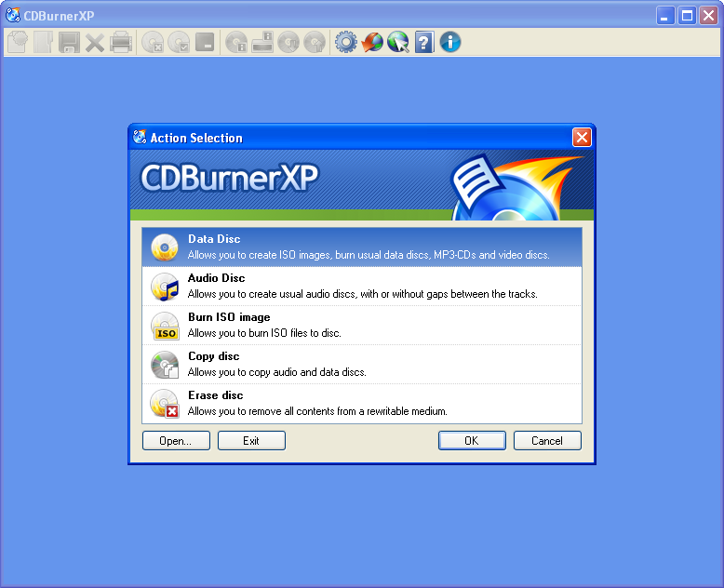Click the printer icon in the toolbar
This screenshot has height=588, width=724.
pos(121,42)
